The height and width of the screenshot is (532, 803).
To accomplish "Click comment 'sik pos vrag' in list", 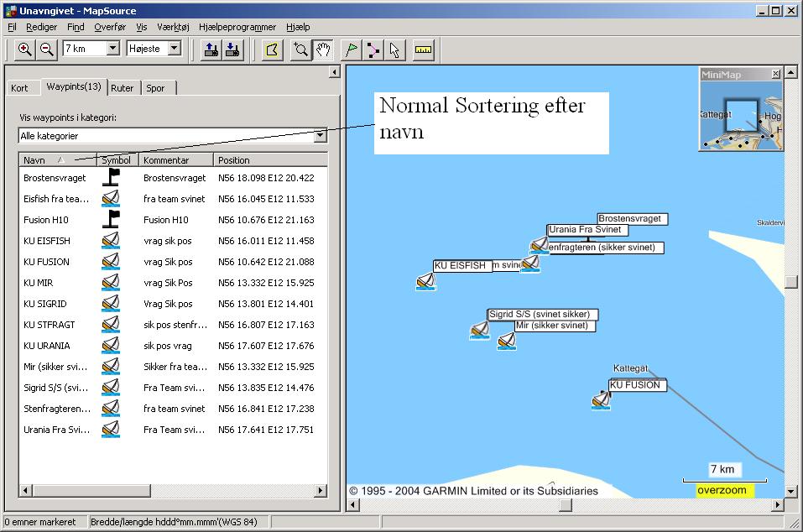I will [168, 346].
